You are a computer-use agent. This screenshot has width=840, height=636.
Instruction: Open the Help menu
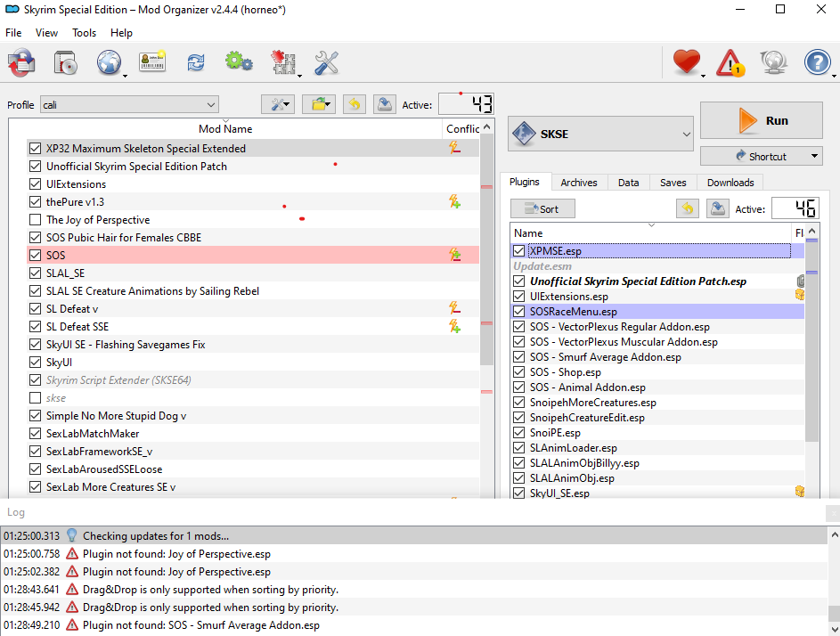[121, 33]
